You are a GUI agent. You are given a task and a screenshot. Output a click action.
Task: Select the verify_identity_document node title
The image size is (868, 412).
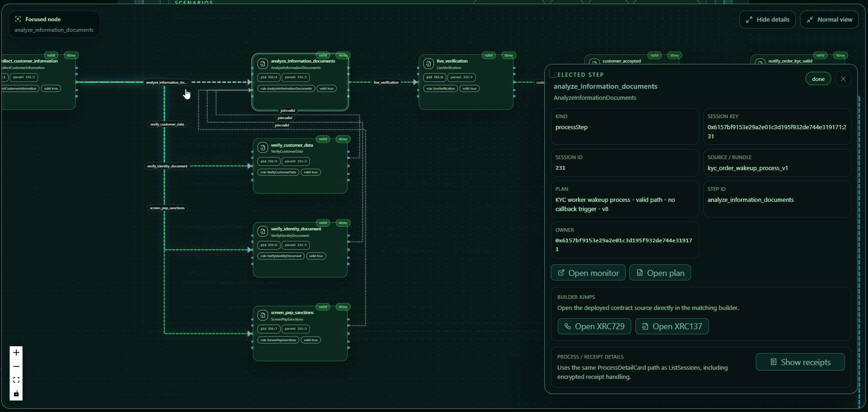pyautogui.click(x=296, y=229)
